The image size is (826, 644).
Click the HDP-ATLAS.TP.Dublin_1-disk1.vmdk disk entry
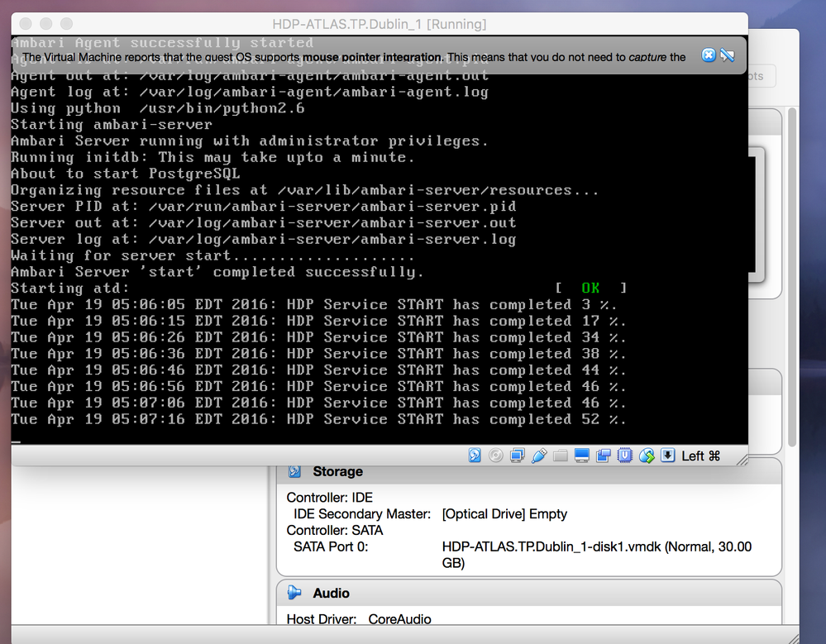point(597,555)
